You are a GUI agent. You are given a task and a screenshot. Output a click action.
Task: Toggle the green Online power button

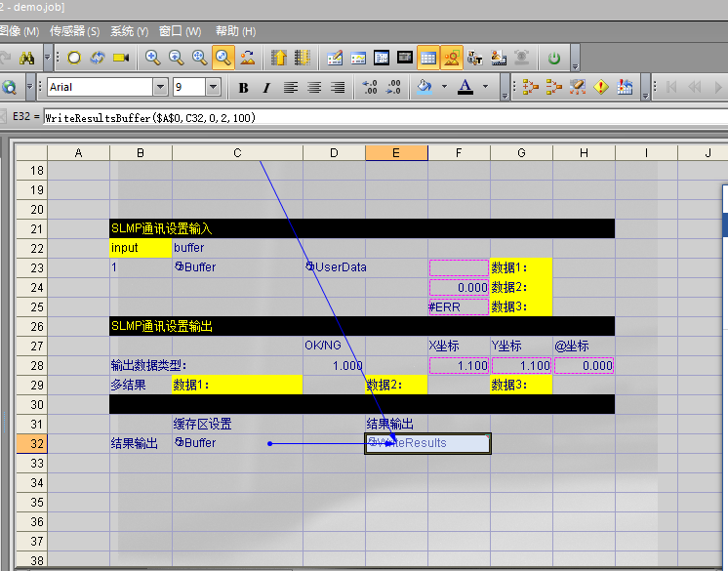pyautogui.click(x=554, y=58)
